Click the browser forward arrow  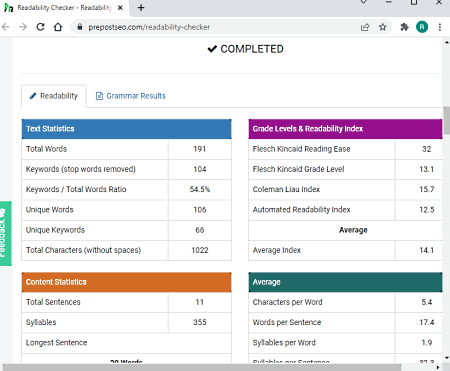(x=23, y=27)
